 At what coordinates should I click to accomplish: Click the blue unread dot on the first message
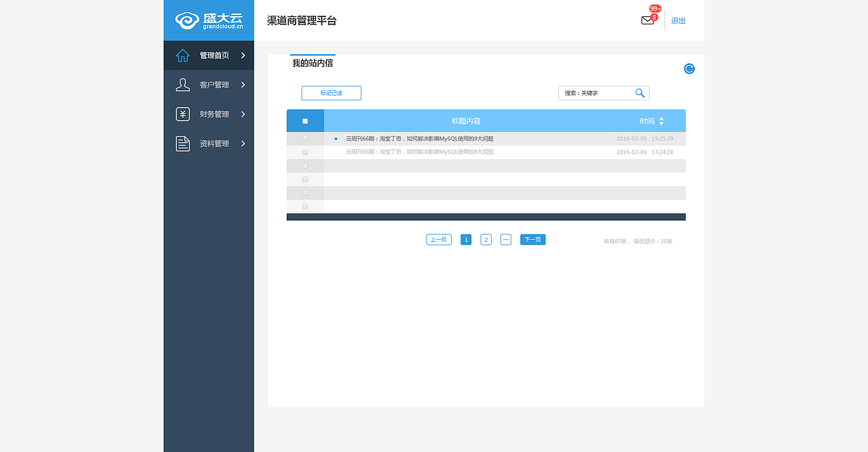click(336, 138)
